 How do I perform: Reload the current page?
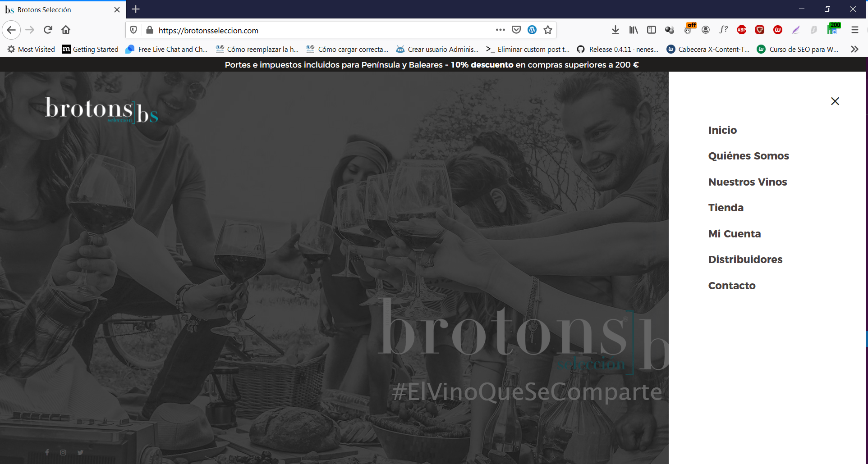pyautogui.click(x=48, y=30)
